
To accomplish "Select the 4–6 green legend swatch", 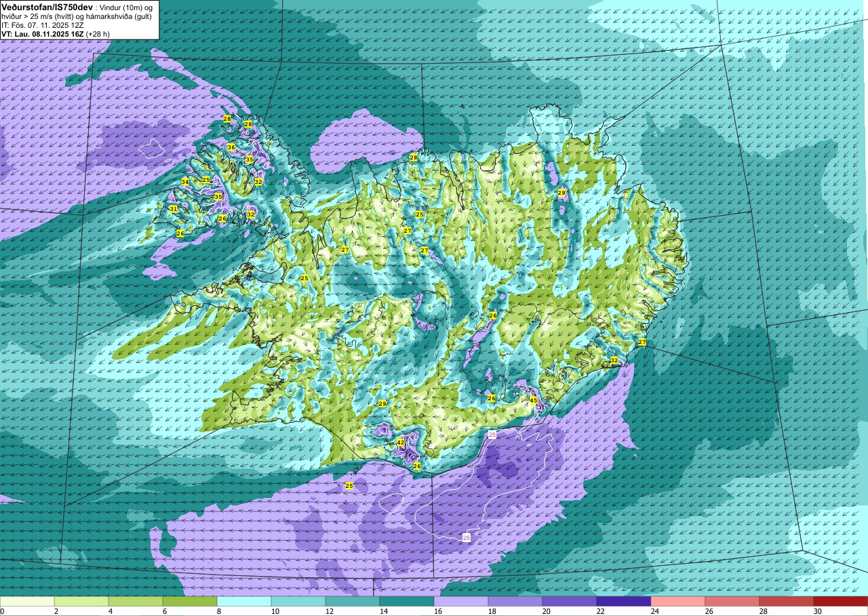I will (x=136, y=601).
